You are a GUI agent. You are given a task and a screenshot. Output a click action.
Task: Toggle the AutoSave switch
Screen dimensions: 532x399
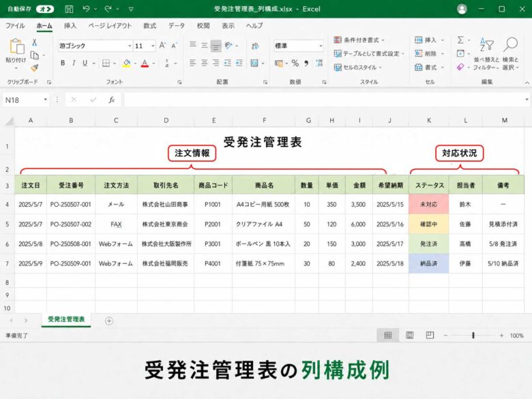(45, 9)
